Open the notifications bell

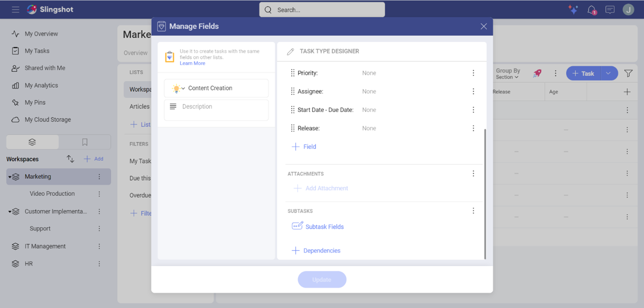[592, 10]
